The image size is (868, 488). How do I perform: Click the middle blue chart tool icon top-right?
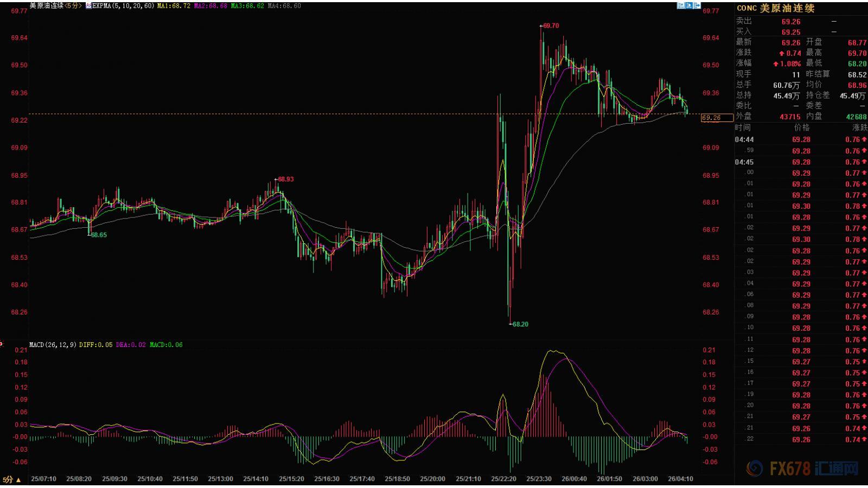coord(689,5)
